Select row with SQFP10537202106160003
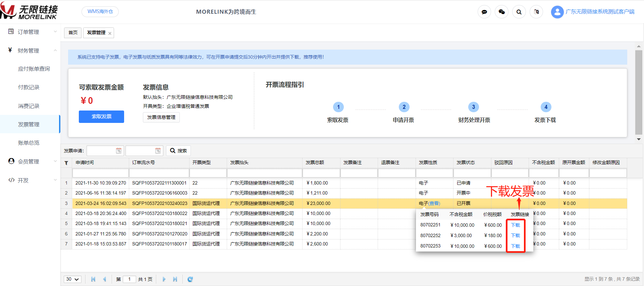644x286 pixels. pyautogui.click(x=344, y=193)
